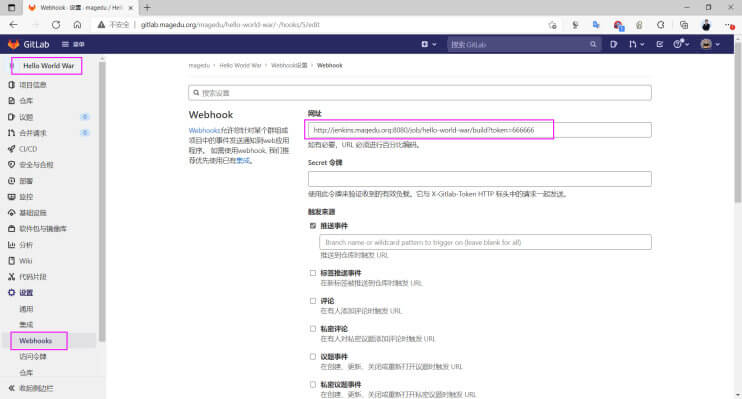This screenshot has height=399, width=742.
Task: Check the 评论 (Comments) checkbox
Action: click(x=313, y=301)
